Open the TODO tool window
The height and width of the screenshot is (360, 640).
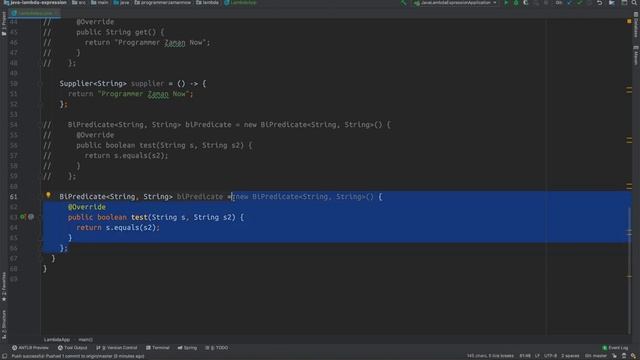[x=217, y=348]
